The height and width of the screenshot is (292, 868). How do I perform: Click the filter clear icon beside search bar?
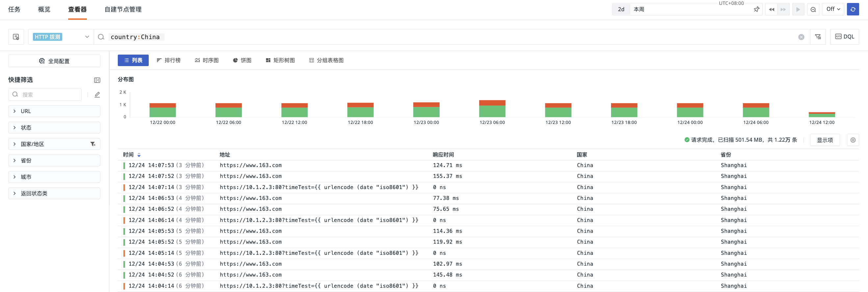818,37
